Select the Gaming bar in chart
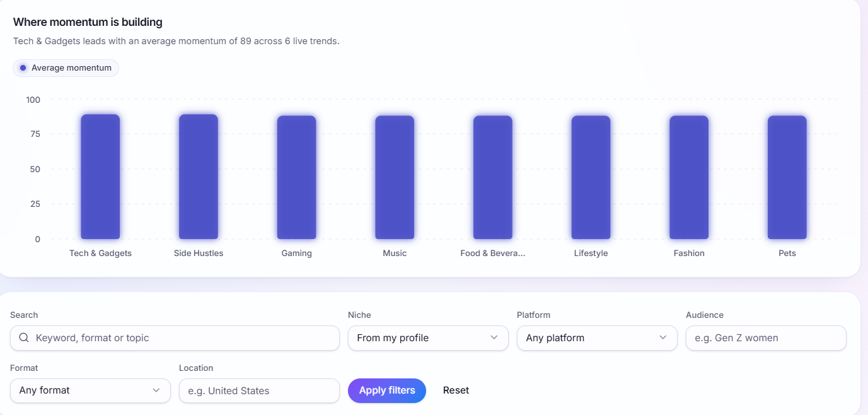Viewport: 868px width, 415px height. click(x=297, y=177)
